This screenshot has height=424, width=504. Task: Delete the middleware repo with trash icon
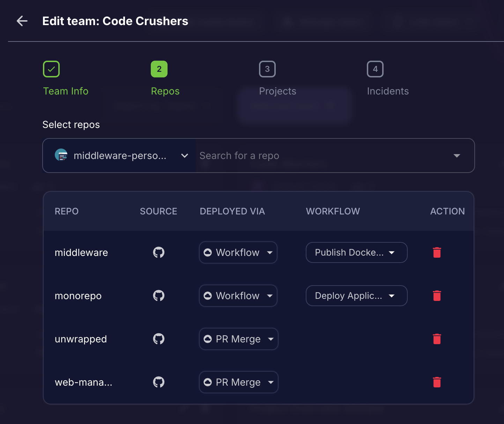[x=437, y=252]
